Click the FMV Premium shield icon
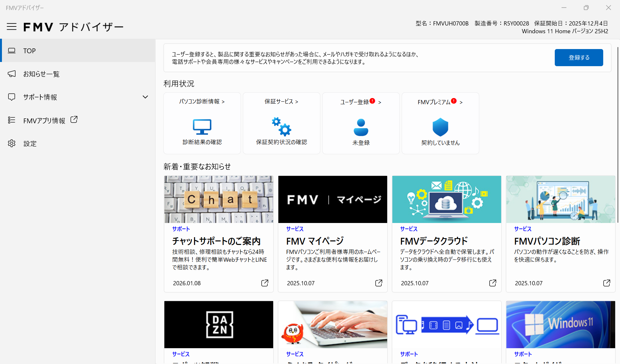620x364 pixels. tap(440, 127)
